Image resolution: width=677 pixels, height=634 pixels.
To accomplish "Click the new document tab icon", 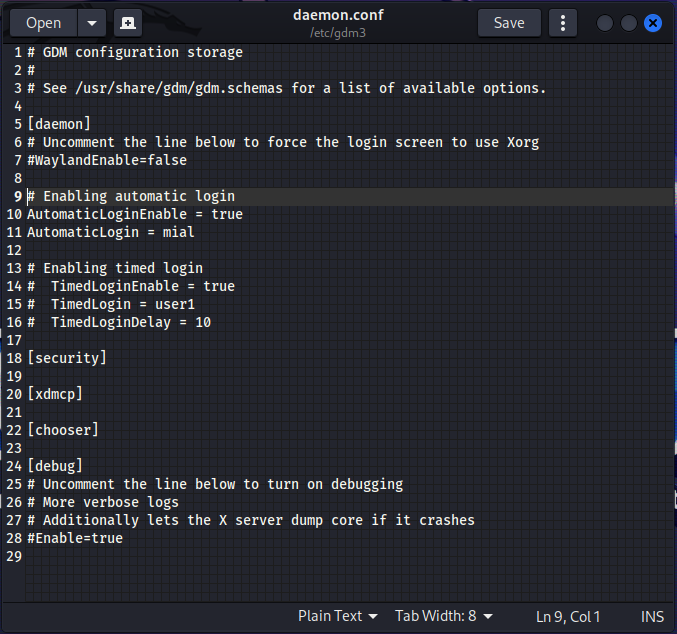I will pyautogui.click(x=128, y=23).
